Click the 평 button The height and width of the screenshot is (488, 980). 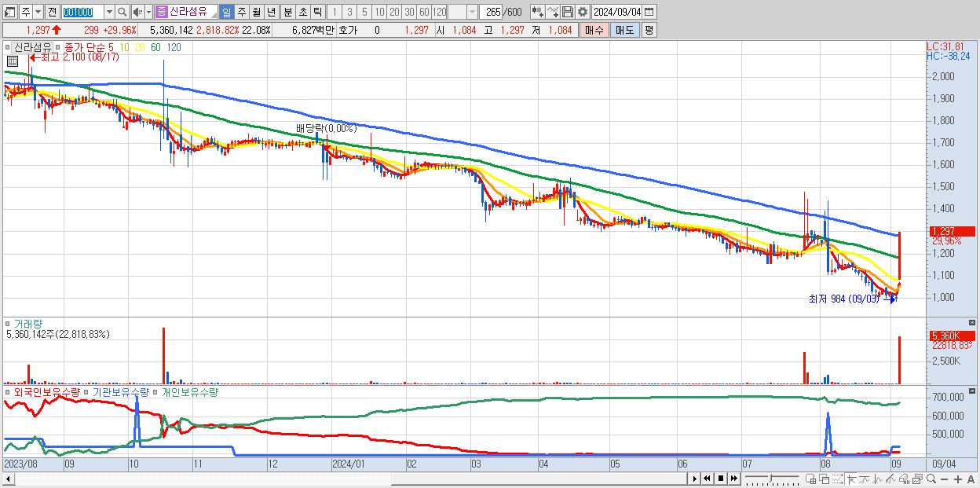[x=649, y=30]
